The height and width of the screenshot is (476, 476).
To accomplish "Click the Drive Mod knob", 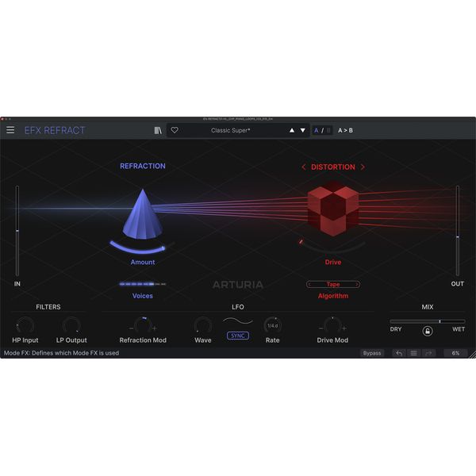I will (x=332, y=326).
